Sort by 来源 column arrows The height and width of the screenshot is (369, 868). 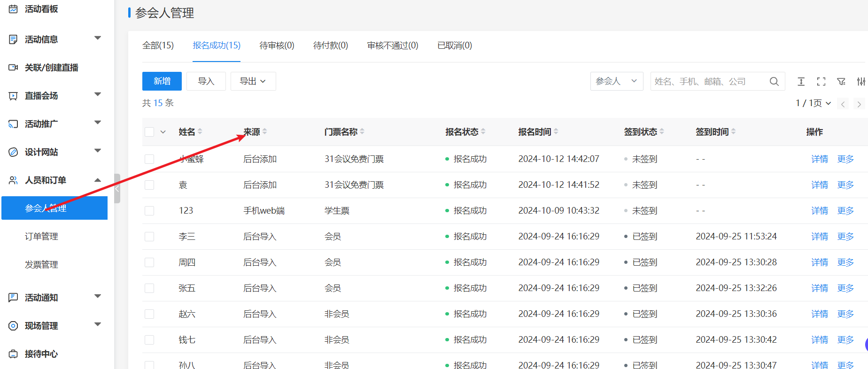[265, 132]
